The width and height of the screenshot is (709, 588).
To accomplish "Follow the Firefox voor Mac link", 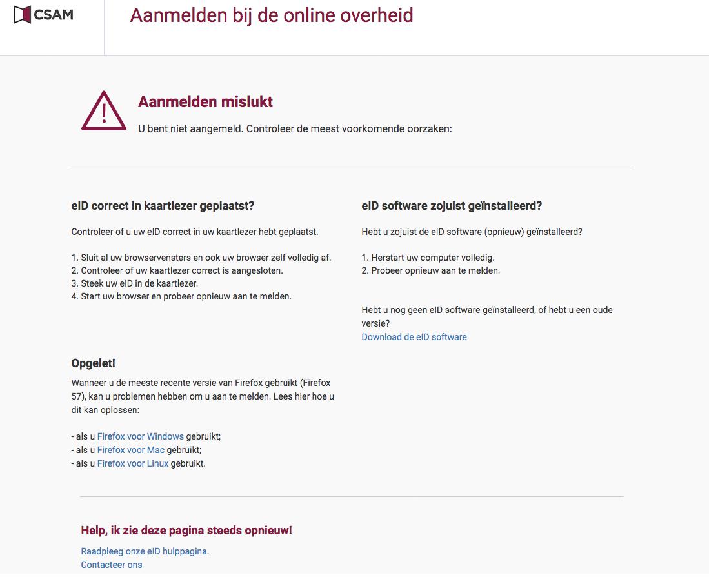I will click(130, 450).
